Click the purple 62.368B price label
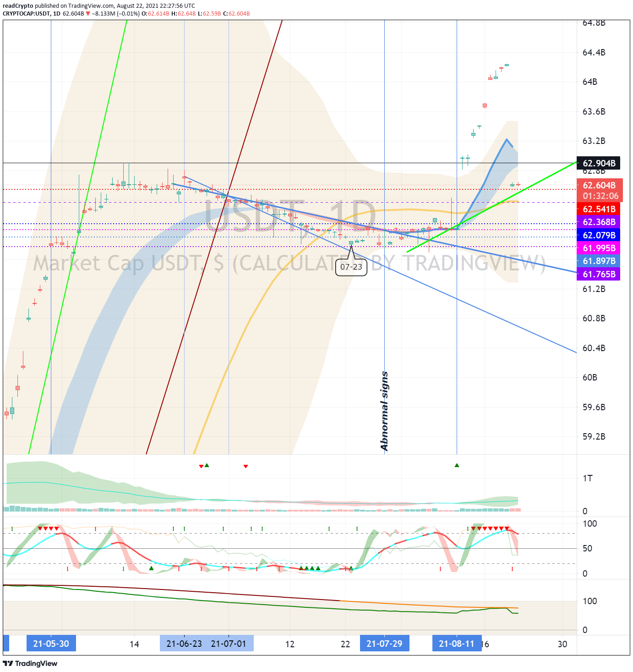This screenshot has width=633, height=672. (x=599, y=222)
